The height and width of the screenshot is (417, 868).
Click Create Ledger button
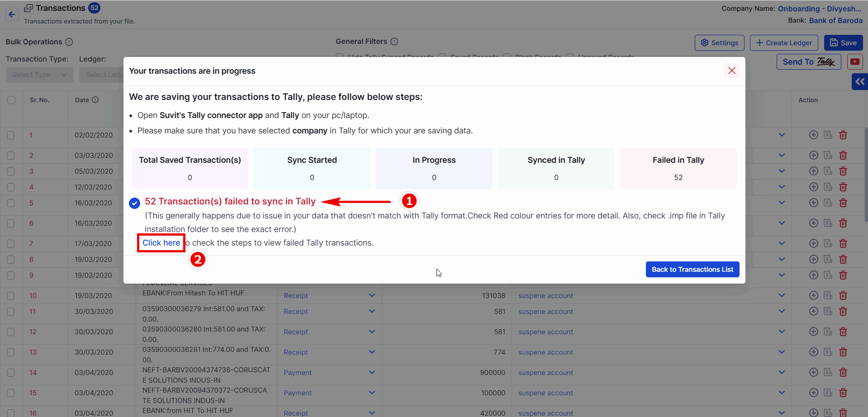point(784,43)
